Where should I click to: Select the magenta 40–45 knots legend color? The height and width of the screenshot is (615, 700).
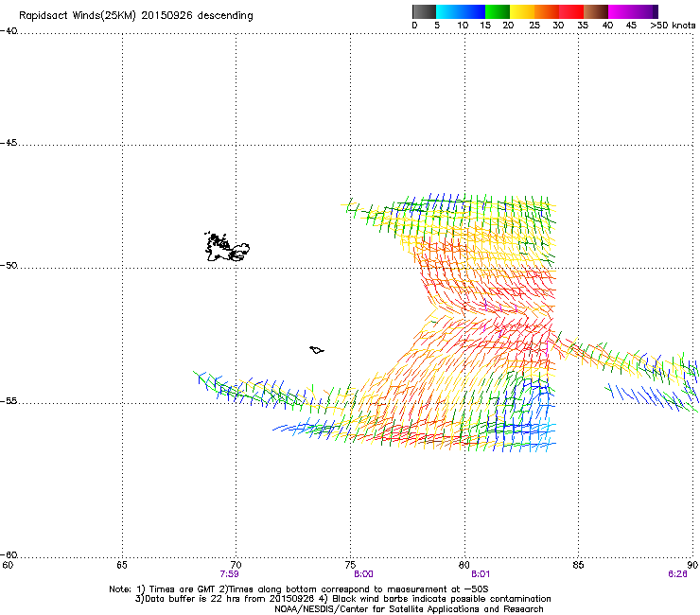click(x=621, y=11)
